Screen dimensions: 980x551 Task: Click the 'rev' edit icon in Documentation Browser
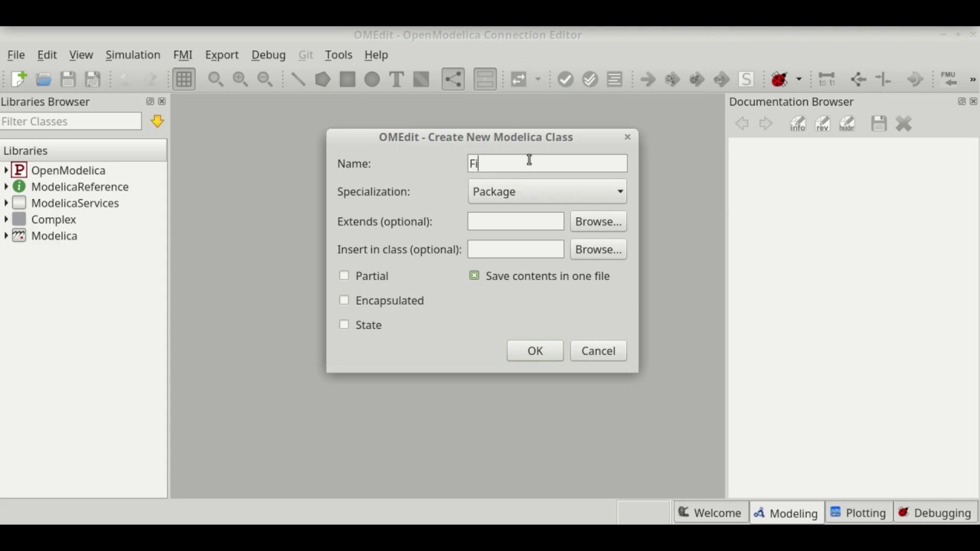822,123
